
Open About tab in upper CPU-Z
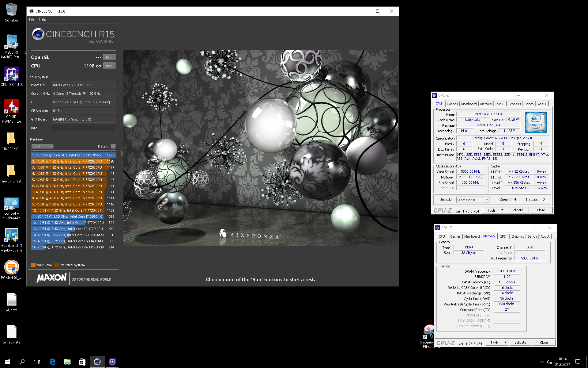point(542,104)
